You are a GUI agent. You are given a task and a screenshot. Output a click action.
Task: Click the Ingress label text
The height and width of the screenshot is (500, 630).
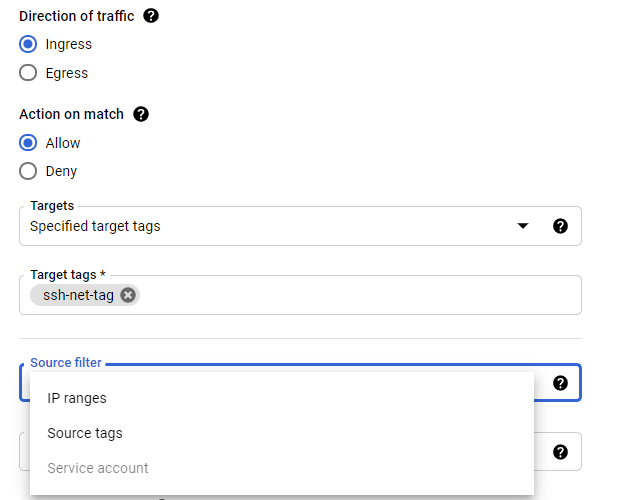(69, 44)
